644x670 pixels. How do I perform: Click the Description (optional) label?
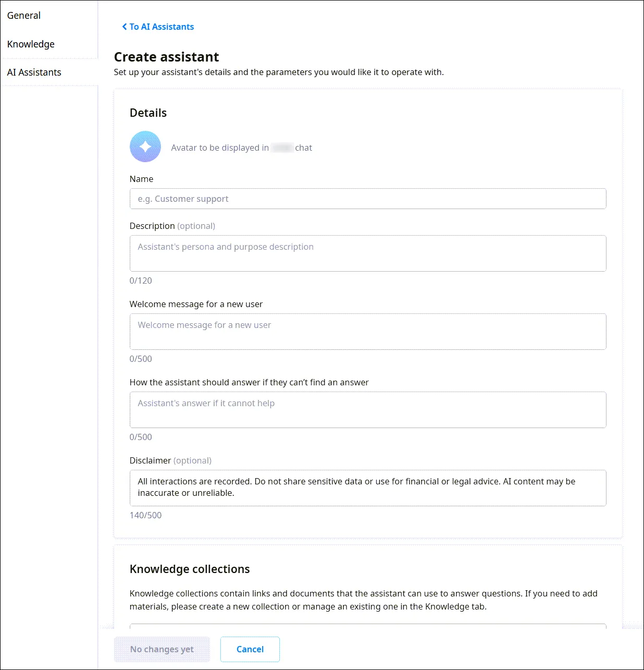pyautogui.click(x=172, y=226)
